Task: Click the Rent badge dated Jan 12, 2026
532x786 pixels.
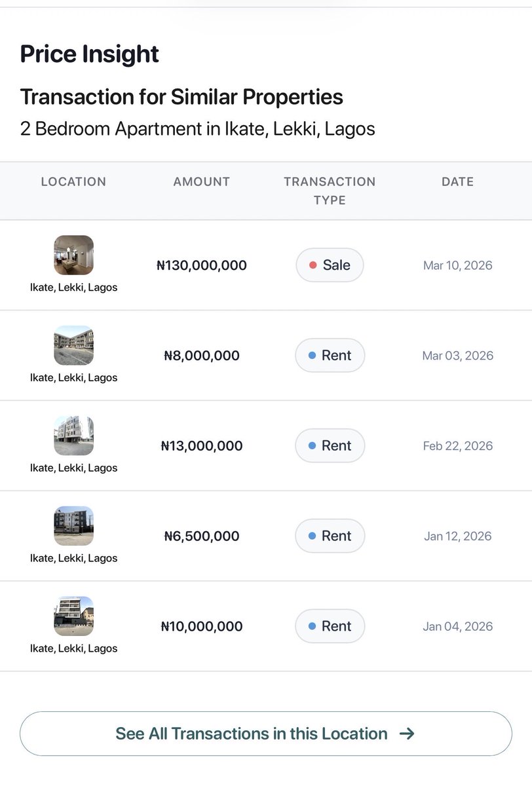Action: [x=330, y=536]
